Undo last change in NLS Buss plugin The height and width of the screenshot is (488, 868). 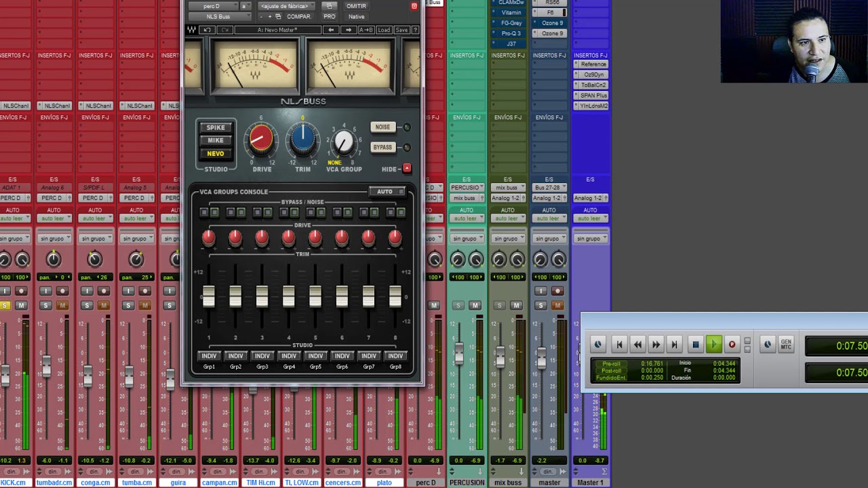click(208, 30)
